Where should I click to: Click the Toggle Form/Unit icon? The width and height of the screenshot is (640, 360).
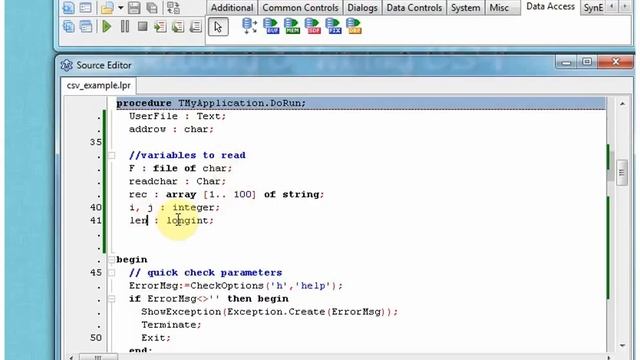coord(174,7)
